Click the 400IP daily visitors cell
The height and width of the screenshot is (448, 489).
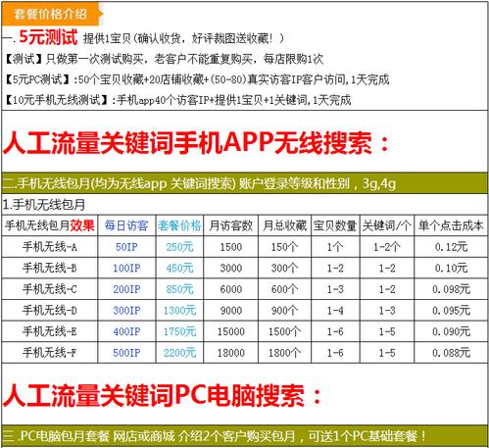pos(126,331)
